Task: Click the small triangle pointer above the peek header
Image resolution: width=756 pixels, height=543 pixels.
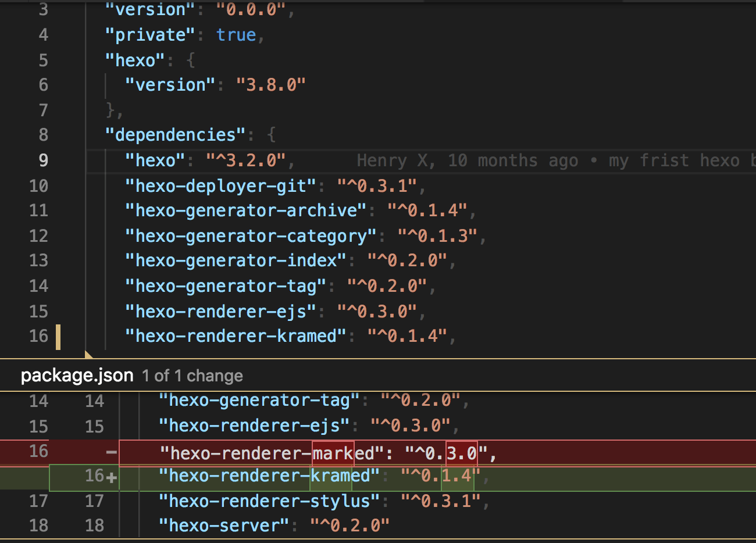Action: point(88,355)
